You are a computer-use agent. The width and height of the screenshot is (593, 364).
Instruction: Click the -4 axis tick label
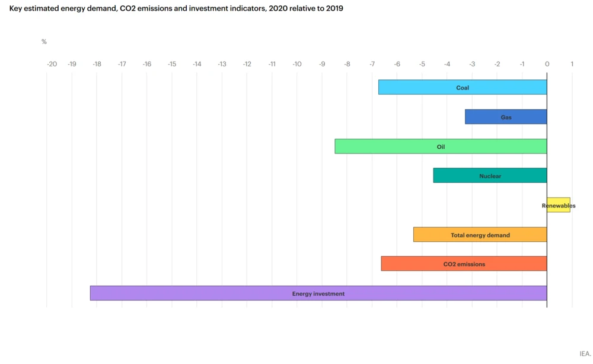click(x=447, y=64)
